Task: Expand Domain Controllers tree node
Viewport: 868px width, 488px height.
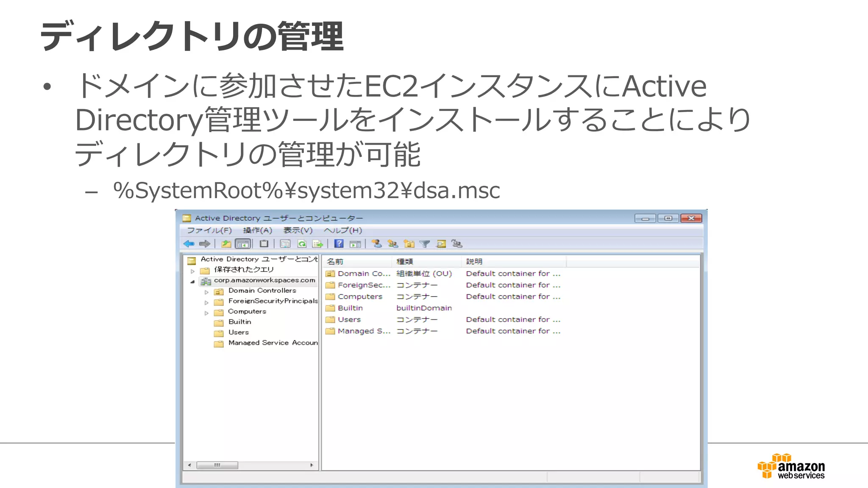Action: click(x=206, y=292)
